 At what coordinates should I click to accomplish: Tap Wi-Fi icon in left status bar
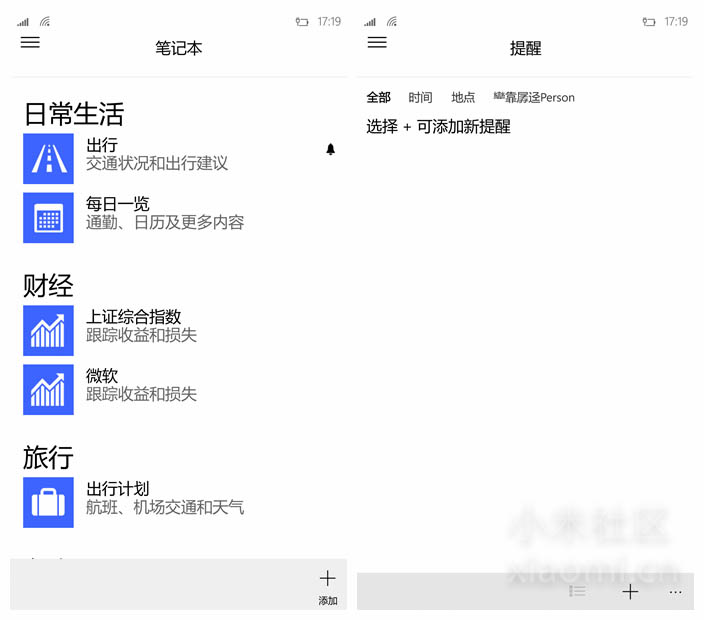coord(45,22)
